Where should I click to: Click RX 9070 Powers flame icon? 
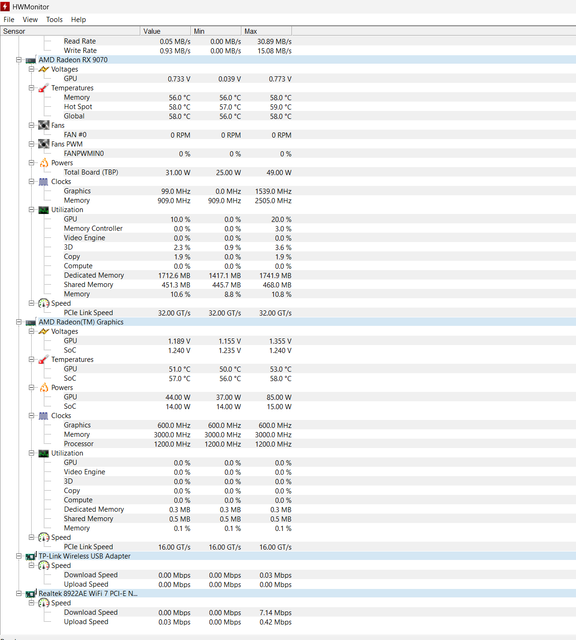(x=43, y=163)
